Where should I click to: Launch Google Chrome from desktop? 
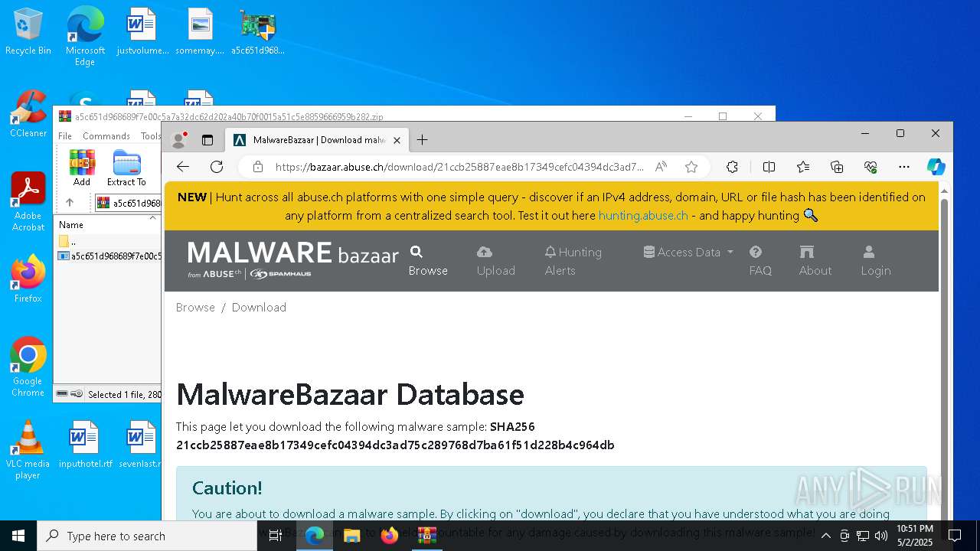click(x=28, y=367)
